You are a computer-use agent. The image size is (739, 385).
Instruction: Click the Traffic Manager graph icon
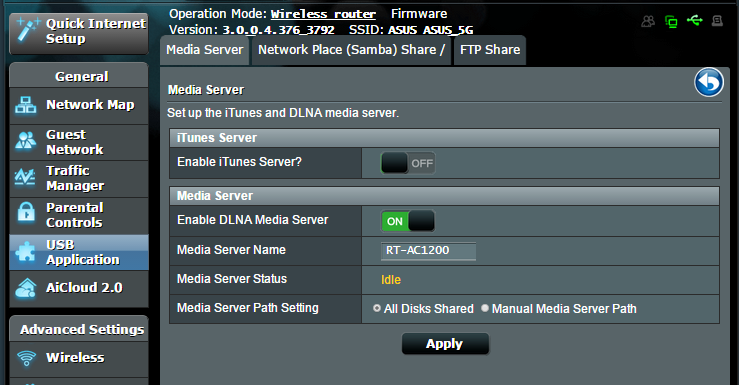coord(25,177)
